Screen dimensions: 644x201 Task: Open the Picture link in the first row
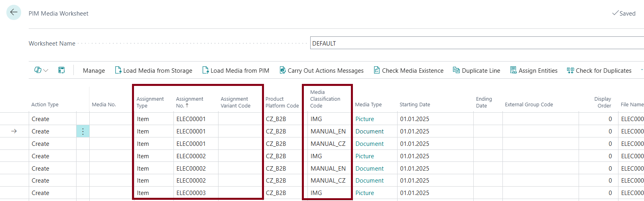[364, 119]
